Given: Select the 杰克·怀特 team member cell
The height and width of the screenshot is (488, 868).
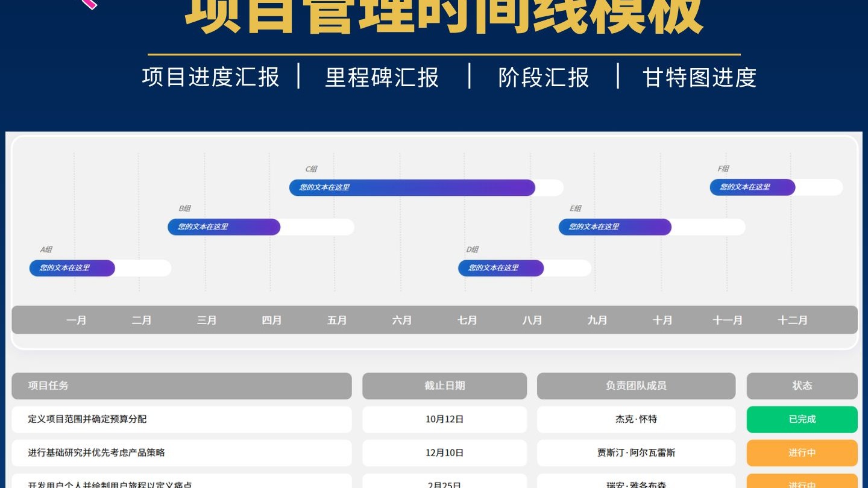Looking at the screenshot, I should pyautogui.click(x=636, y=419).
